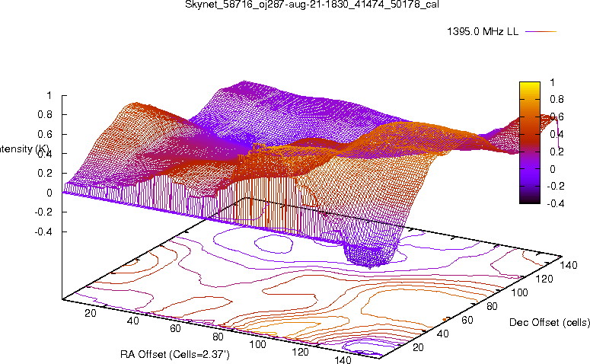
Task: Click the color bar gradient scale
Action: coord(529,142)
